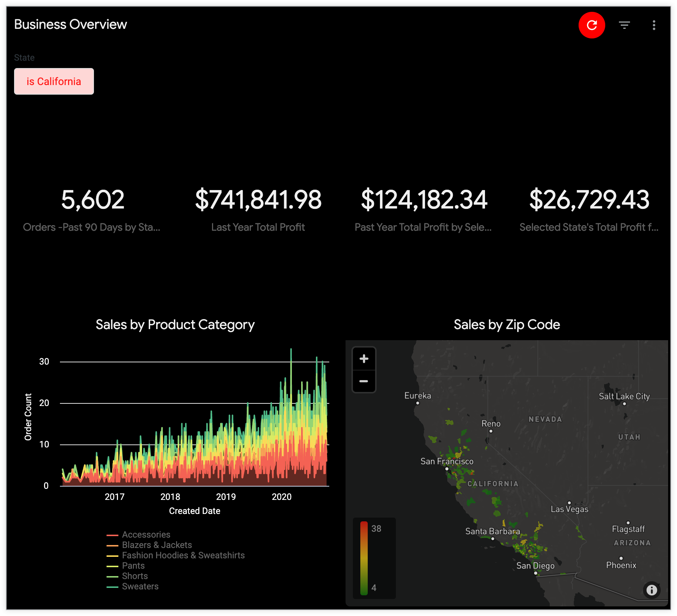677x616 pixels.
Task: Toggle Shorts series in the legend
Action: click(x=135, y=576)
